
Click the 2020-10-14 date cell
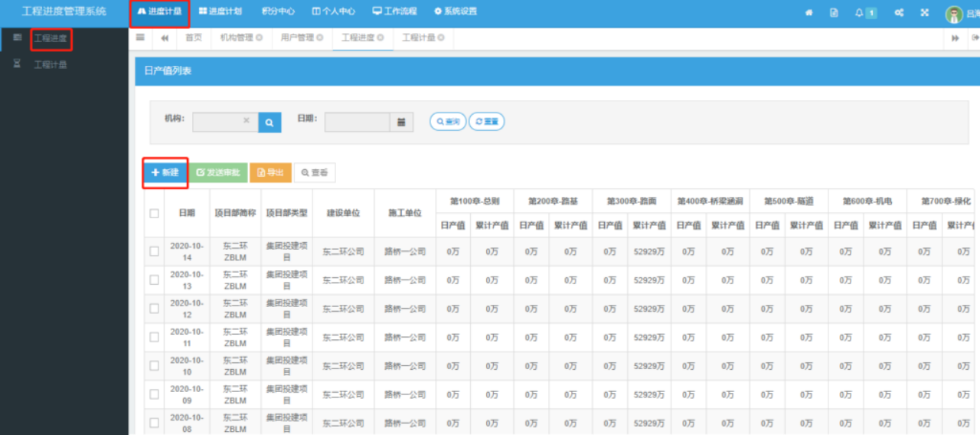[187, 251]
